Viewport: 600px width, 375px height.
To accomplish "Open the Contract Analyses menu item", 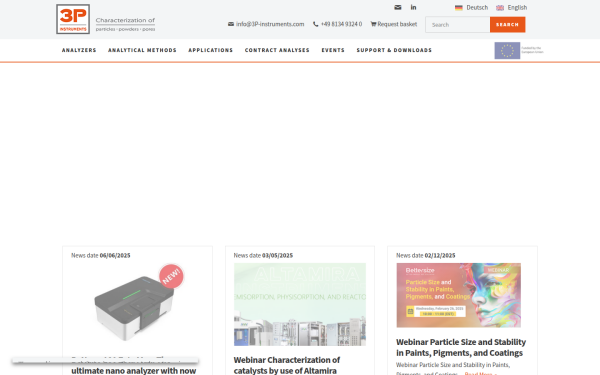I will 277,50.
